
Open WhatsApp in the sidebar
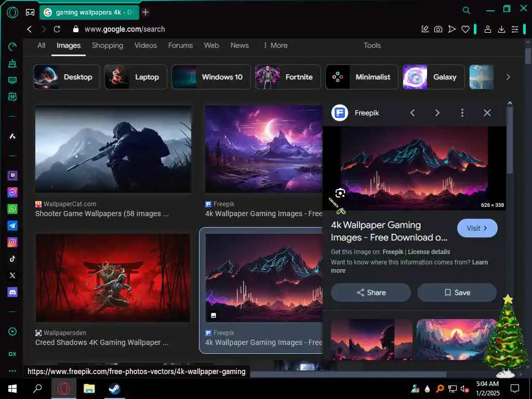(12, 209)
